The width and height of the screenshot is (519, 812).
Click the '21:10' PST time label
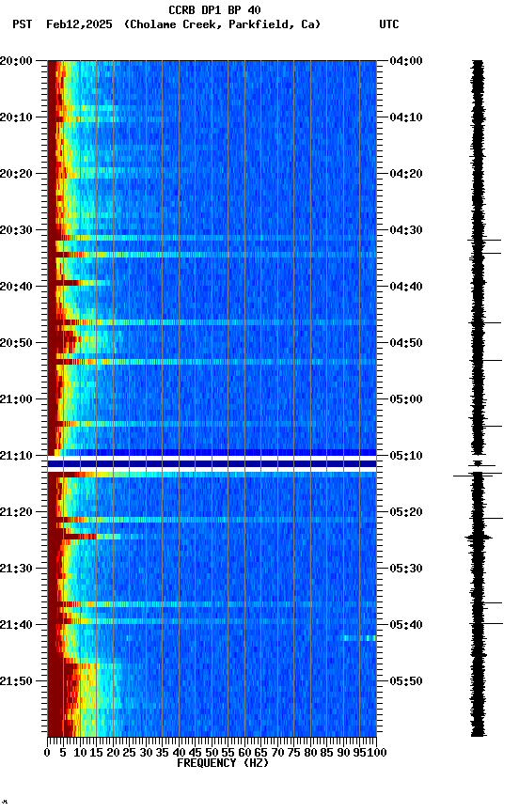pos(16,456)
